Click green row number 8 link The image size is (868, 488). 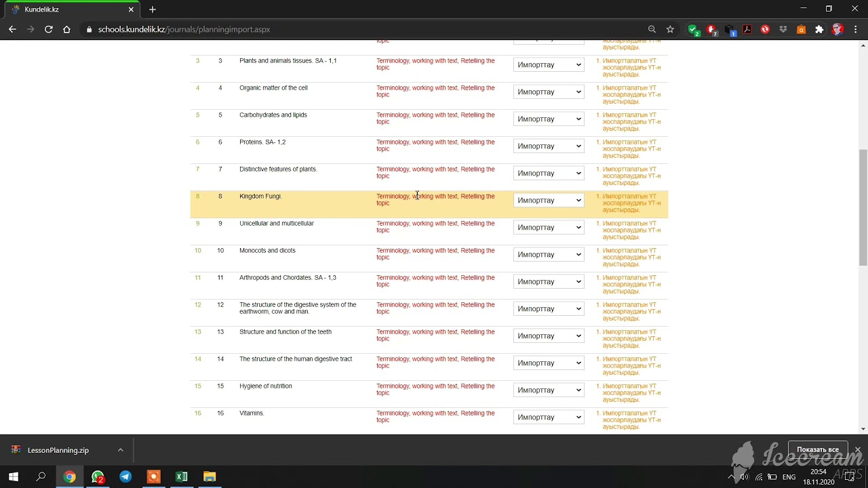coord(197,197)
